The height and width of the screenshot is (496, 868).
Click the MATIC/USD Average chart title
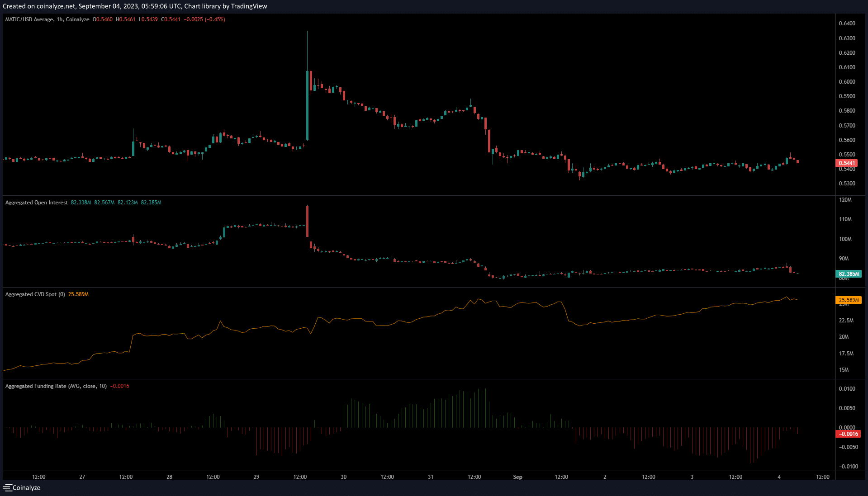click(47, 19)
